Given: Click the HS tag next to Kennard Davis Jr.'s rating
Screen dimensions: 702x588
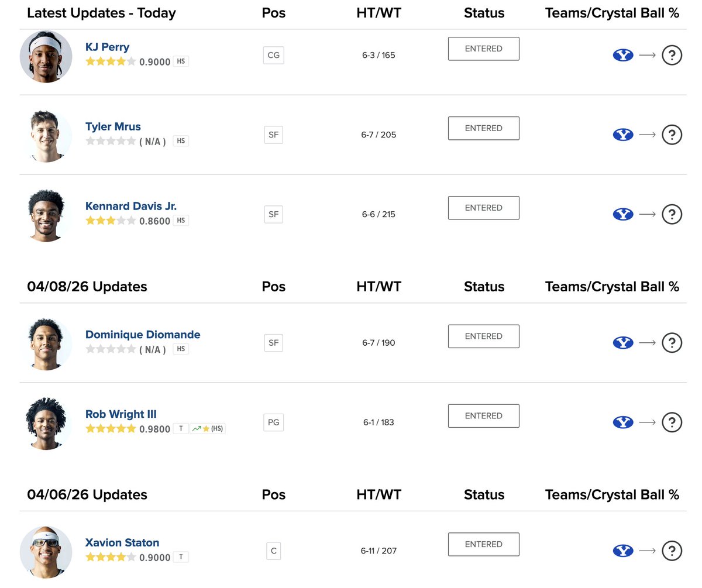Looking at the screenshot, I should coord(181,221).
